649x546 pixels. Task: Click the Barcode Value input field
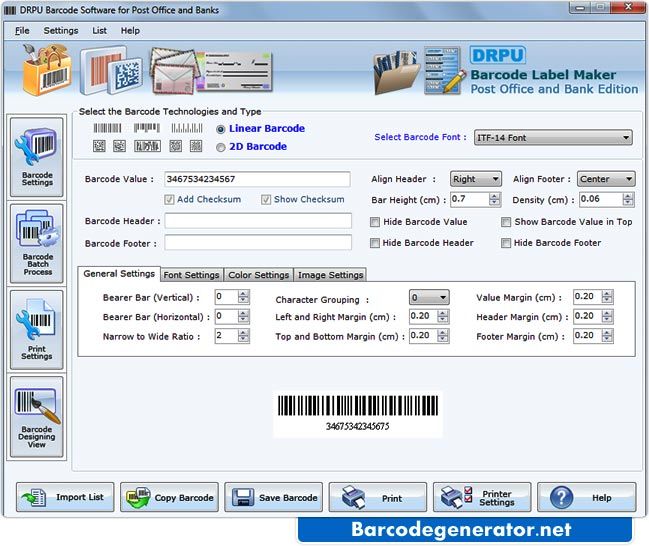[257, 179]
